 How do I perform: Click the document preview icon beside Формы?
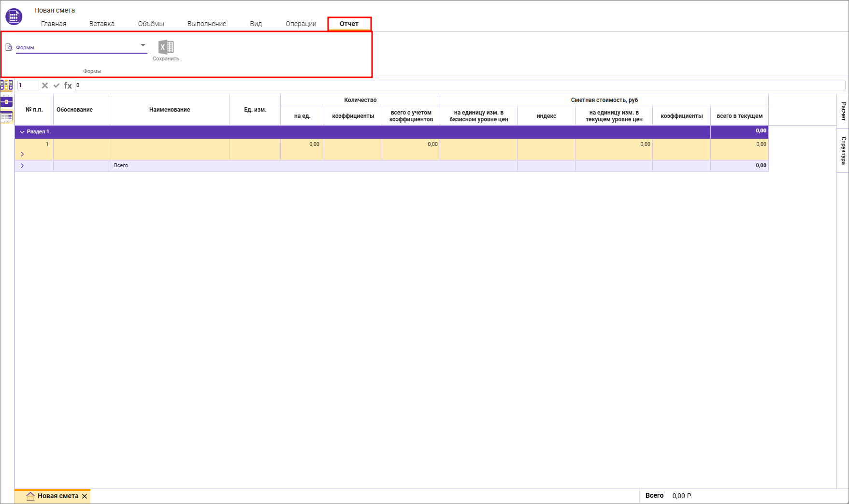(9, 47)
